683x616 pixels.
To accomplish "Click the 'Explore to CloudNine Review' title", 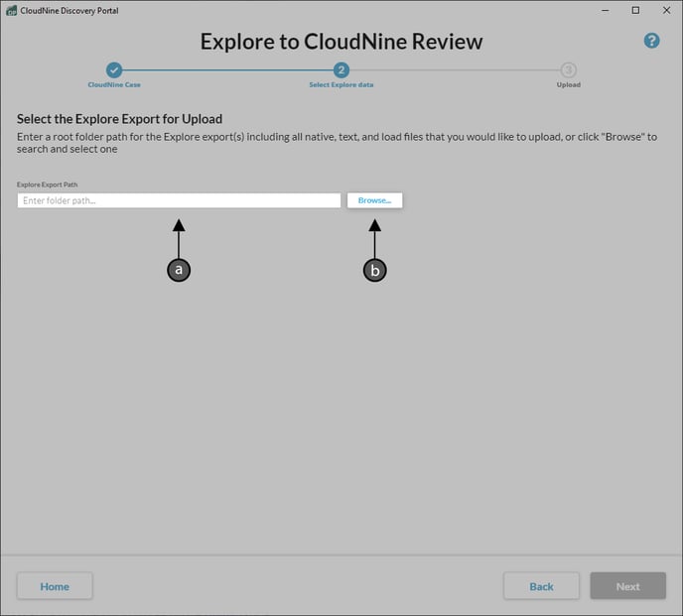I will point(341,42).
